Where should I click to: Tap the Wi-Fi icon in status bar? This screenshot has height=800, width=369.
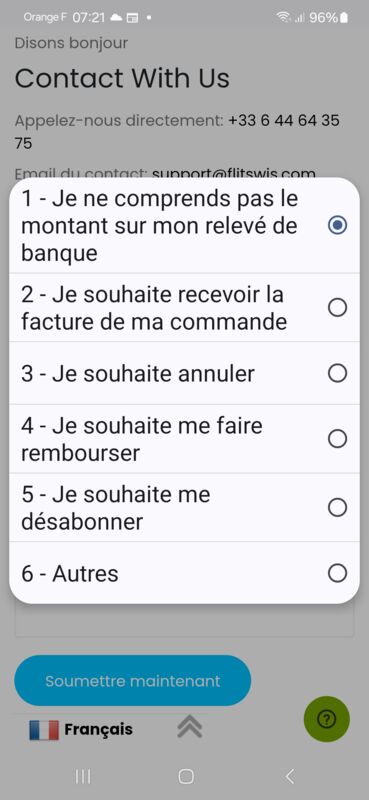(x=282, y=18)
